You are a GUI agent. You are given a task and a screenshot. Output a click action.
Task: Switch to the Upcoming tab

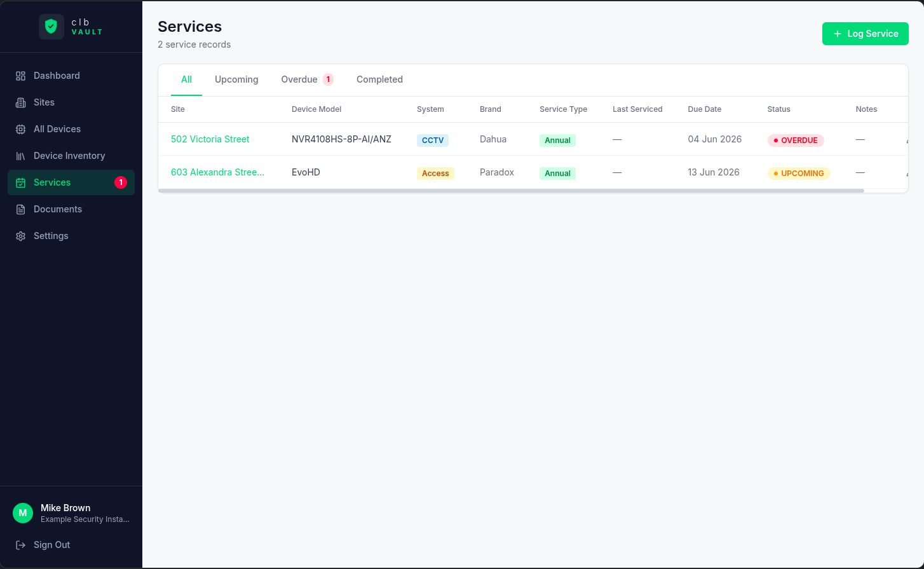coord(236,79)
